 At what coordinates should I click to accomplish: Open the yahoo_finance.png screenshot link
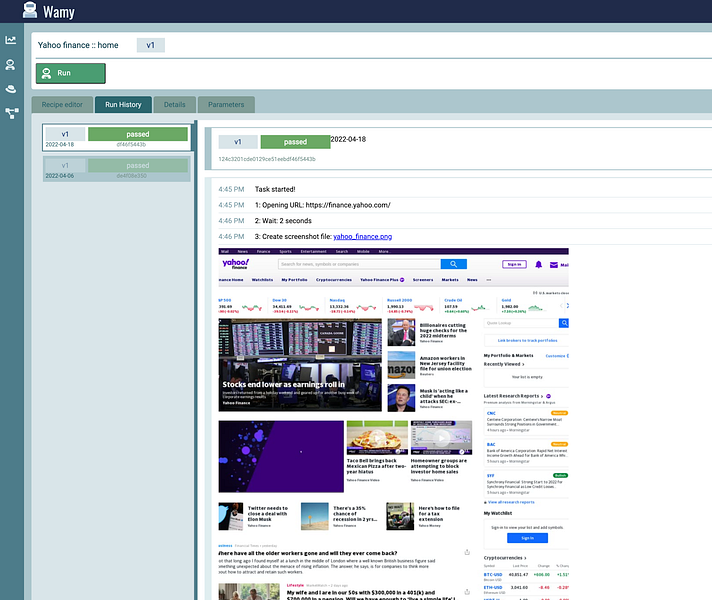click(362, 237)
